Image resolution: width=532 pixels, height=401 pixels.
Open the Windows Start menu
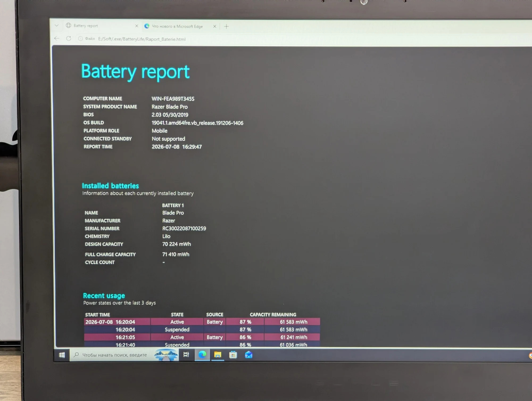point(62,355)
